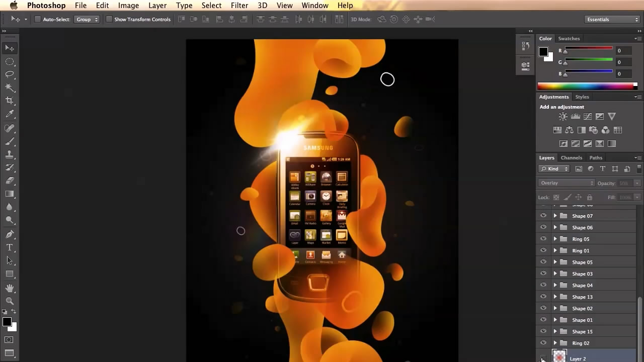The image size is (644, 362).
Task: Expand the Shape 04 layer group
Action: point(555,285)
